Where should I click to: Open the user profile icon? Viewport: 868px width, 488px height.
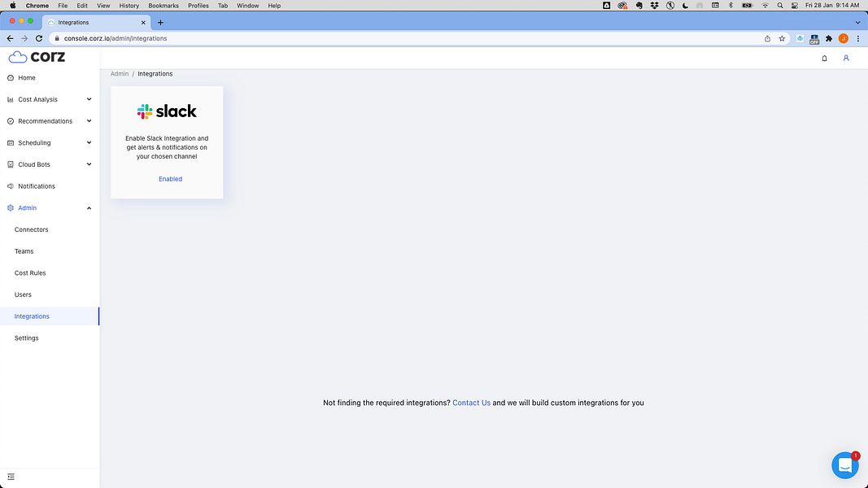point(846,58)
